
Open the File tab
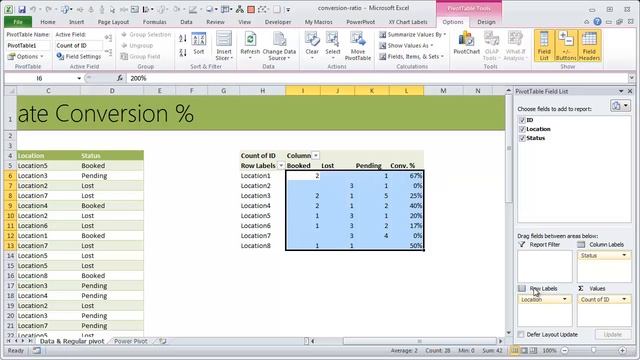18,22
